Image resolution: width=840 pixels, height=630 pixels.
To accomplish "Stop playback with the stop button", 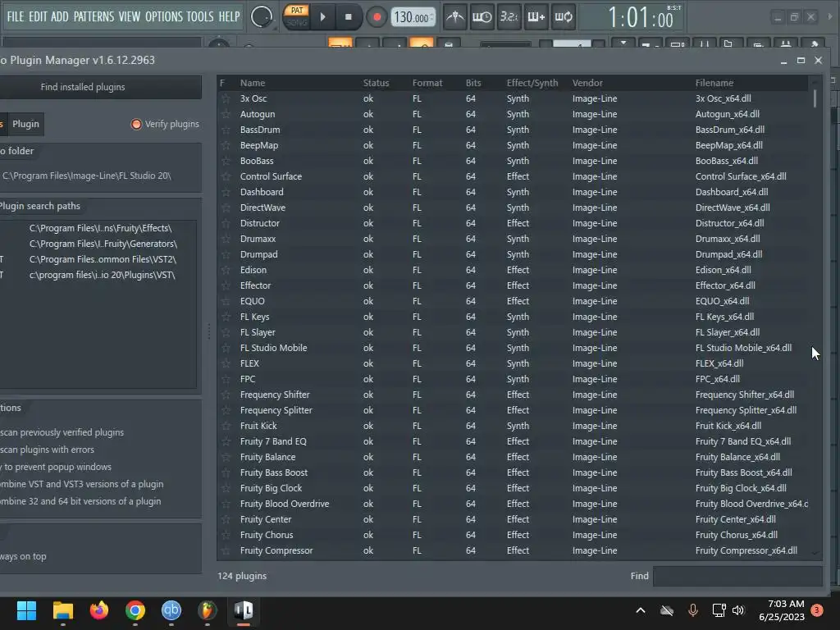I will [x=348, y=17].
